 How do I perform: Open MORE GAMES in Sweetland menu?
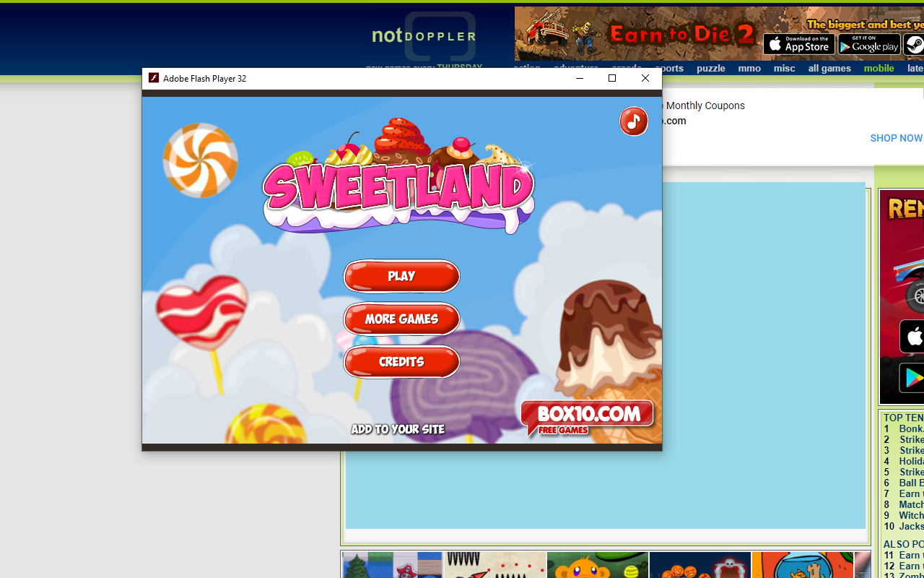[x=401, y=319]
